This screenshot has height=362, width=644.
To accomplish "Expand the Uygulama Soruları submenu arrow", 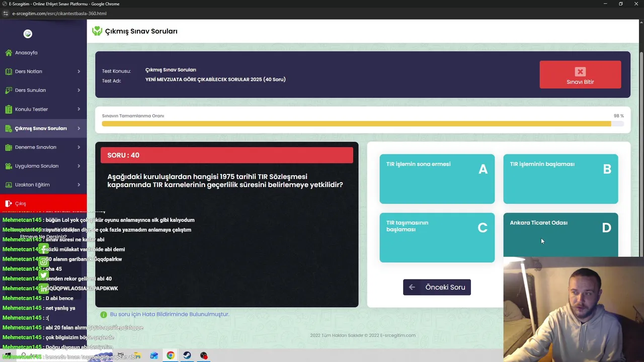I will tap(78, 166).
